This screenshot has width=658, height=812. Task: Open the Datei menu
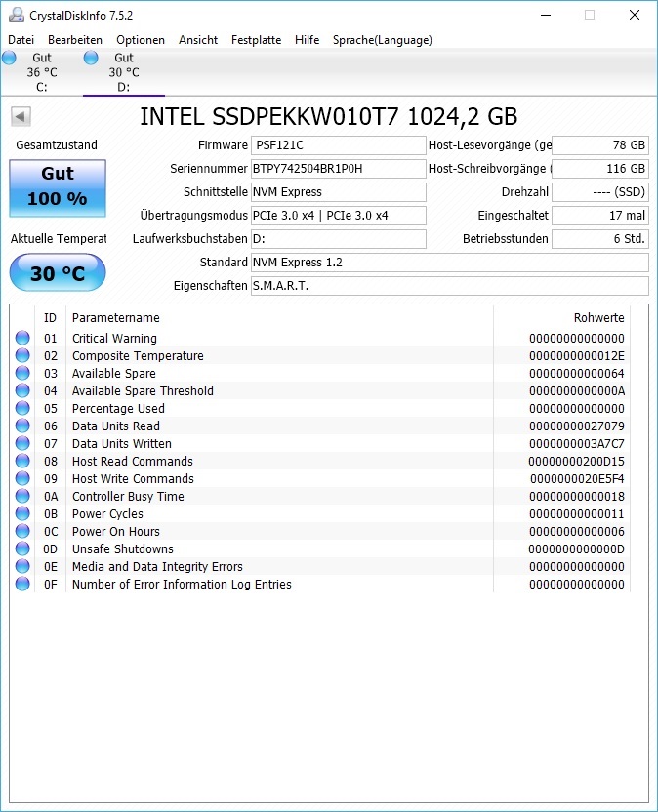click(21, 40)
